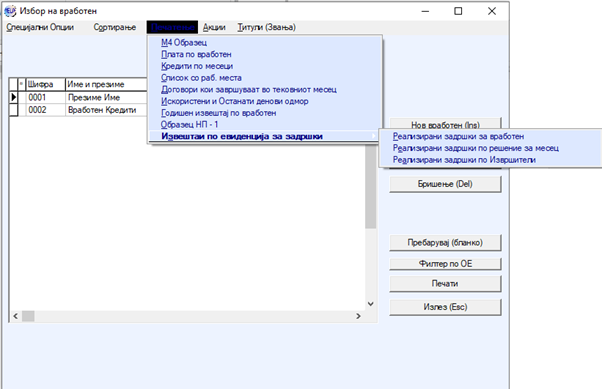The image size is (602, 389).
Task: Click row selector arrow of row 0001
Action: [x=13, y=98]
